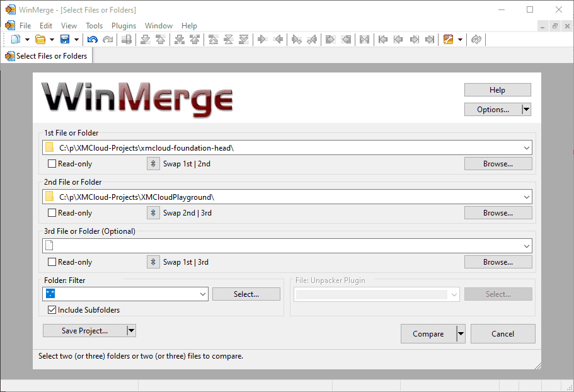Expand the 1st File or Folder path dropdown
574x392 pixels.
(x=526, y=147)
